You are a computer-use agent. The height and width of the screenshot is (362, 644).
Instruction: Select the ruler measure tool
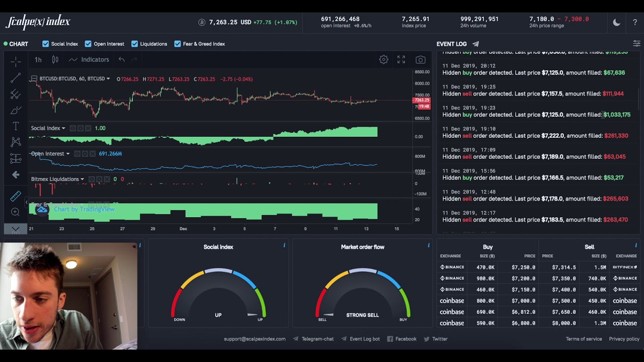pyautogui.click(x=16, y=196)
